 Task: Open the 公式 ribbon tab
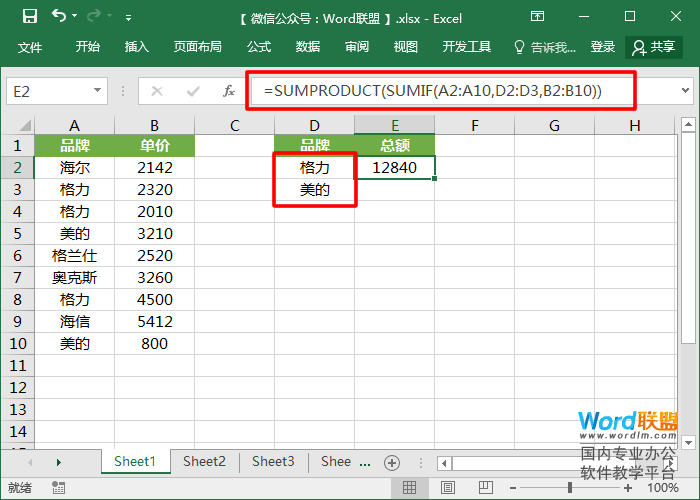259,47
